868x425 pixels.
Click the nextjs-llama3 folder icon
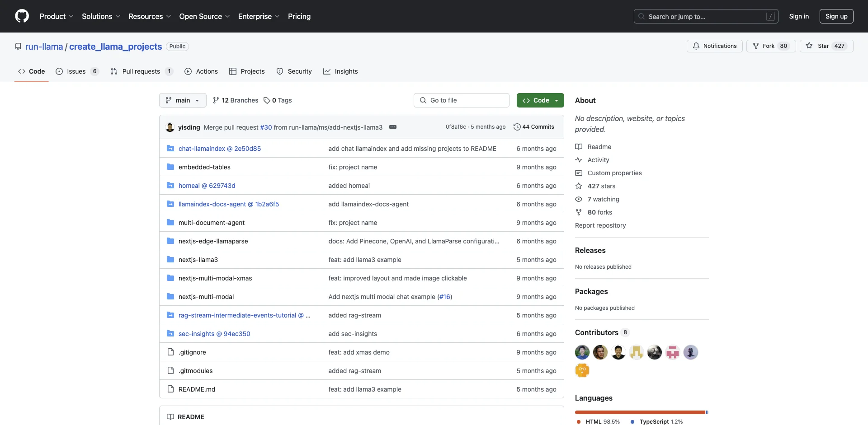[170, 260]
